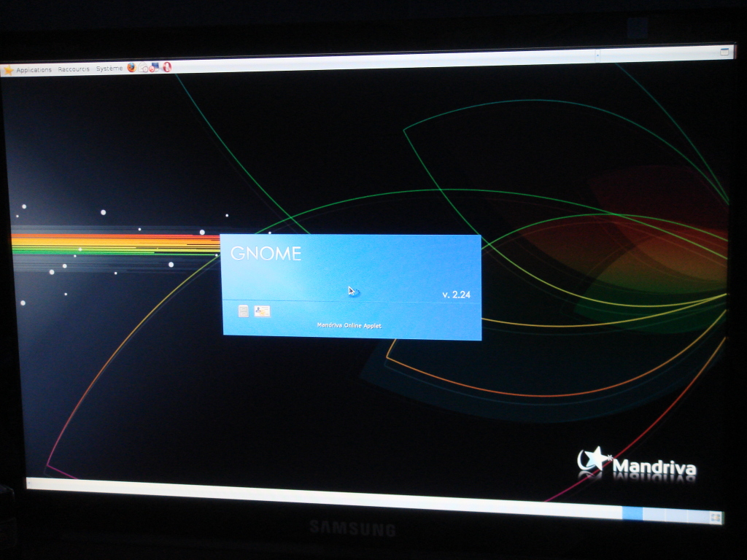Click the "v. 2.24" version label
747x560 pixels.
point(457,295)
